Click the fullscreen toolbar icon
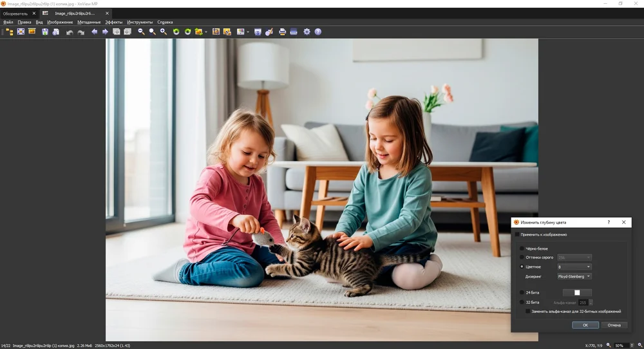Screen dimensions: 644x349 (21, 32)
